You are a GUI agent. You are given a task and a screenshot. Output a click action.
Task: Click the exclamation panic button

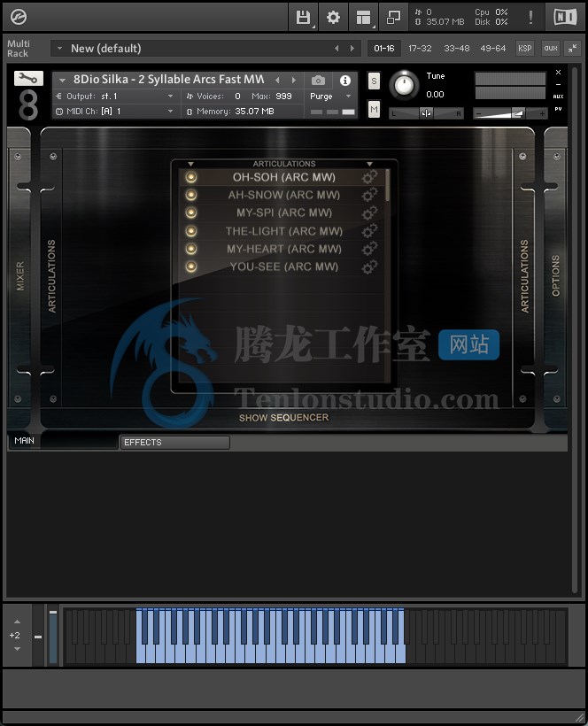(x=530, y=17)
